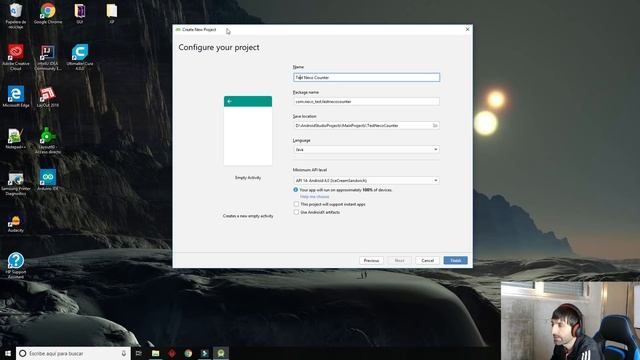Open the Google Chrome desktop shortcut
The image size is (640, 360).
coord(48,13)
